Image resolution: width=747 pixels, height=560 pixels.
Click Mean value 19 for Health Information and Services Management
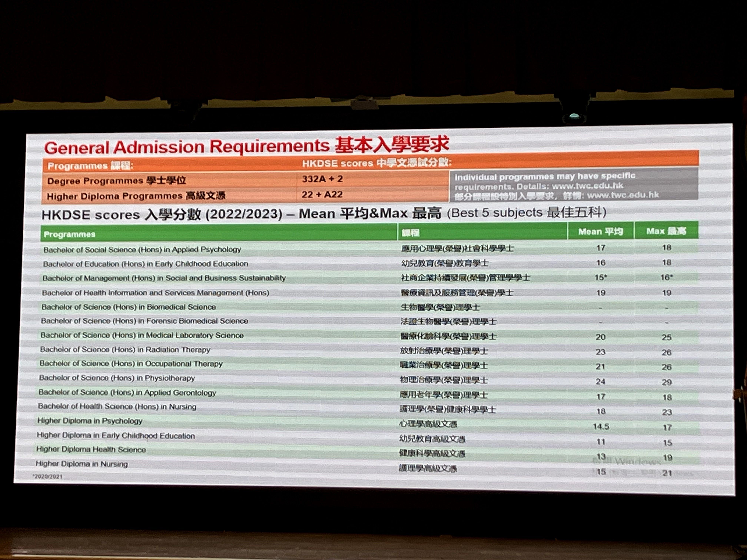pyautogui.click(x=601, y=293)
